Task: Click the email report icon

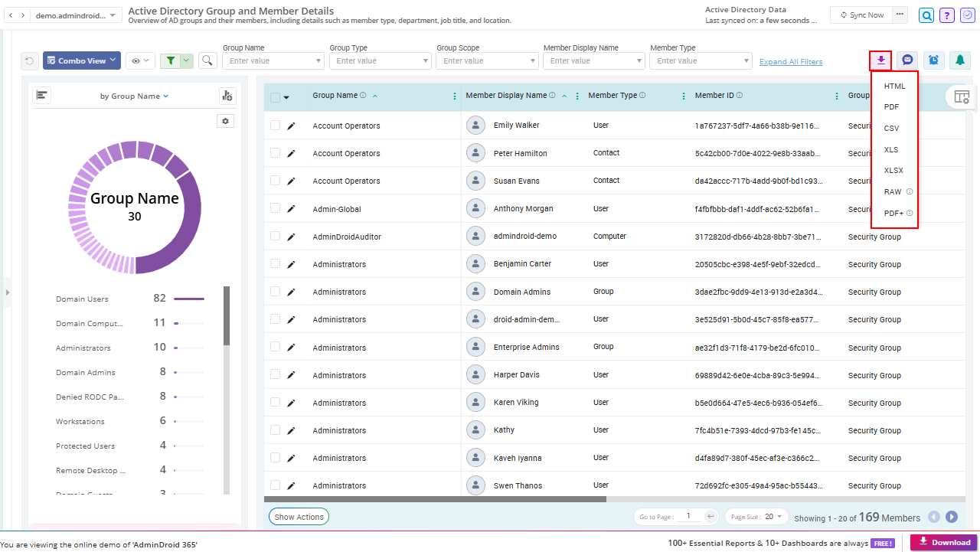Action: pyautogui.click(x=907, y=60)
